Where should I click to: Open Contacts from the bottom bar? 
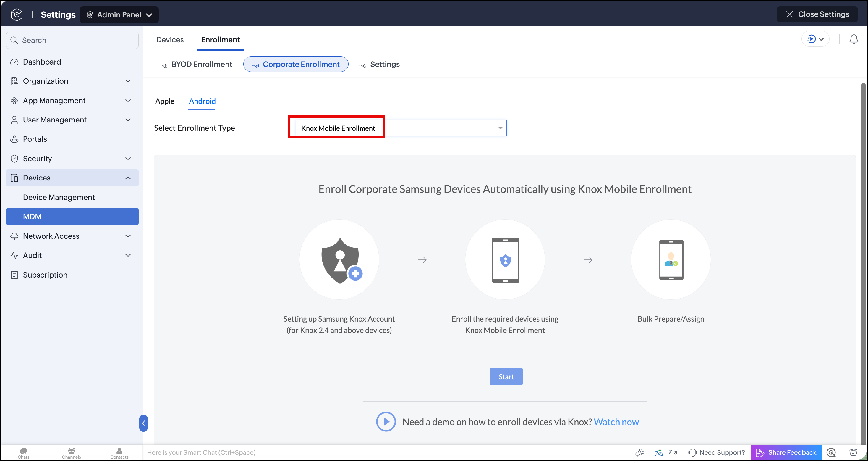(119, 453)
